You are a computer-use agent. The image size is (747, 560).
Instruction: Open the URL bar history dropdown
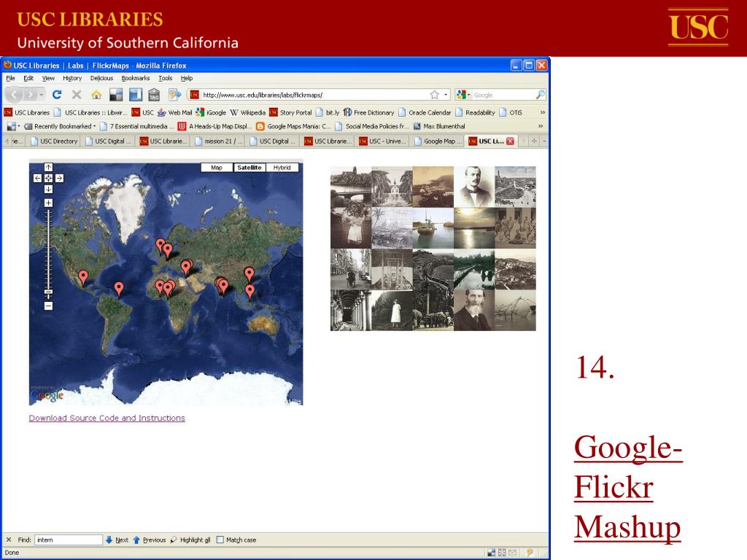point(446,95)
